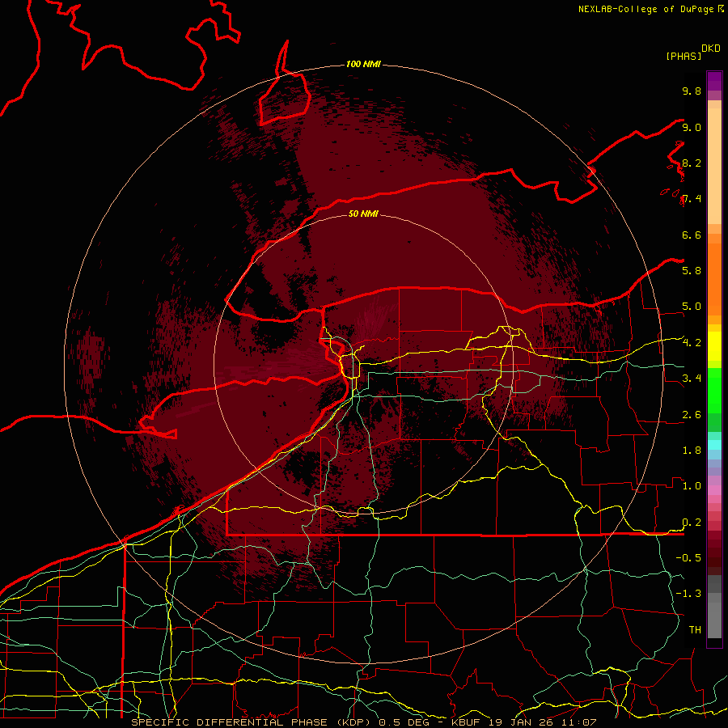Click the 1.8 value on the scale
Image resolution: width=728 pixels, height=728 pixels.
pyautogui.click(x=691, y=451)
